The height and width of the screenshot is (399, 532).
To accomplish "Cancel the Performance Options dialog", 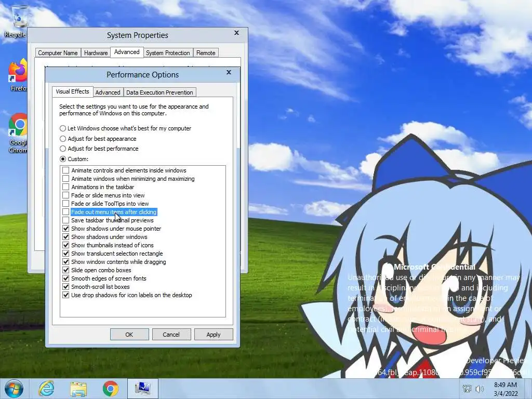I will [x=171, y=335].
